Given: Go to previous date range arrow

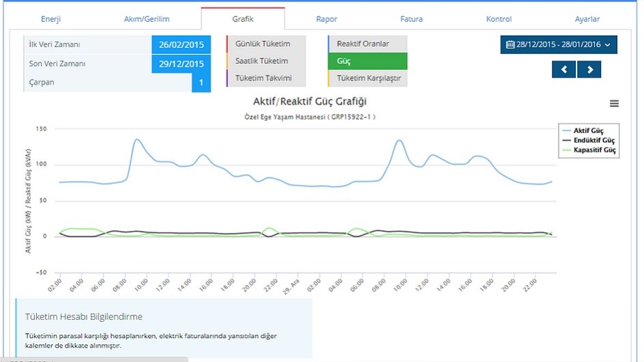Looking at the screenshot, I should 564,70.
